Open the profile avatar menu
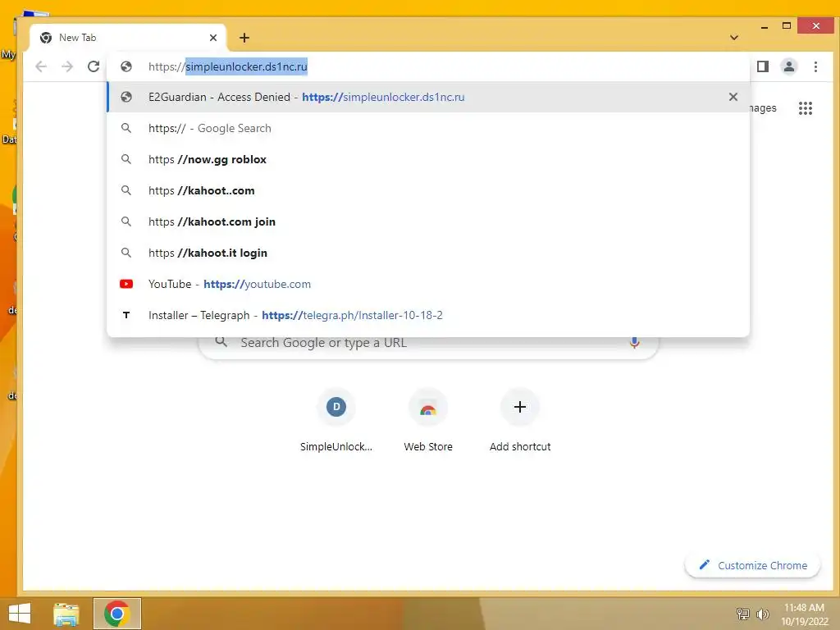Screen dimensions: 840x630 (x=788, y=66)
